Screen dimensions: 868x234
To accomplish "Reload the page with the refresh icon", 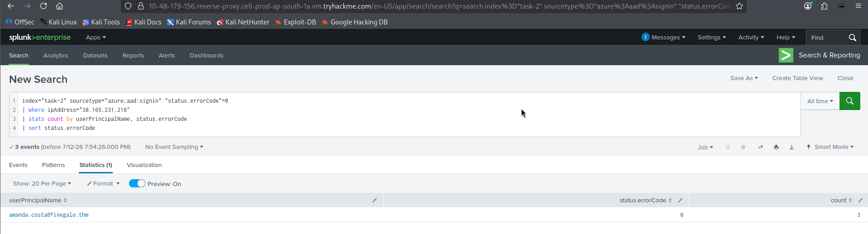I will point(43,6).
